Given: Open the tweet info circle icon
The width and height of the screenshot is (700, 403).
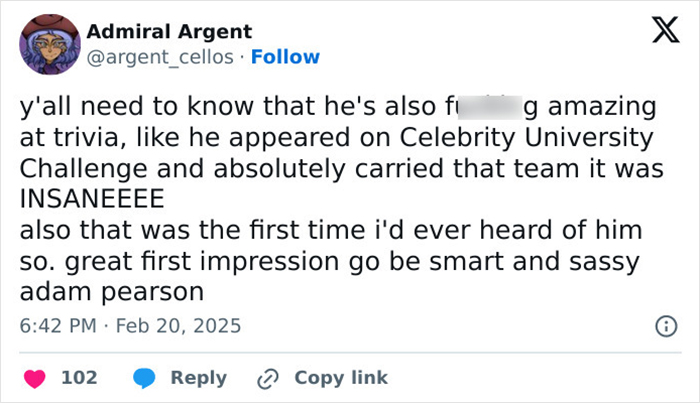Looking at the screenshot, I should (663, 326).
